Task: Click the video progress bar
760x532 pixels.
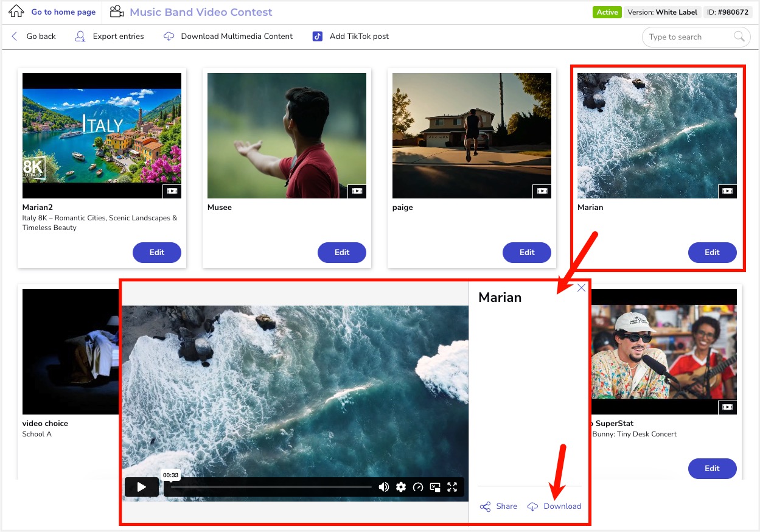Action: click(x=271, y=487)
